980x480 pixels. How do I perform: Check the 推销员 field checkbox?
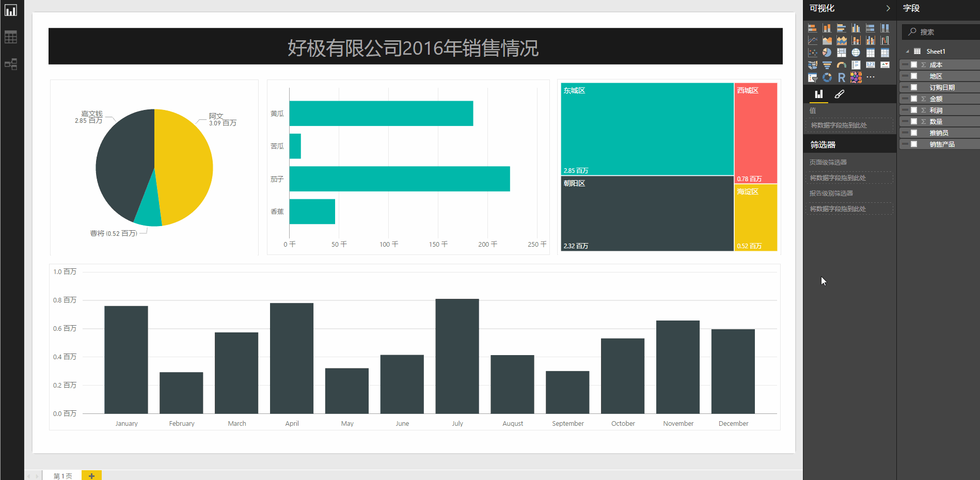(x=913, y=133)
